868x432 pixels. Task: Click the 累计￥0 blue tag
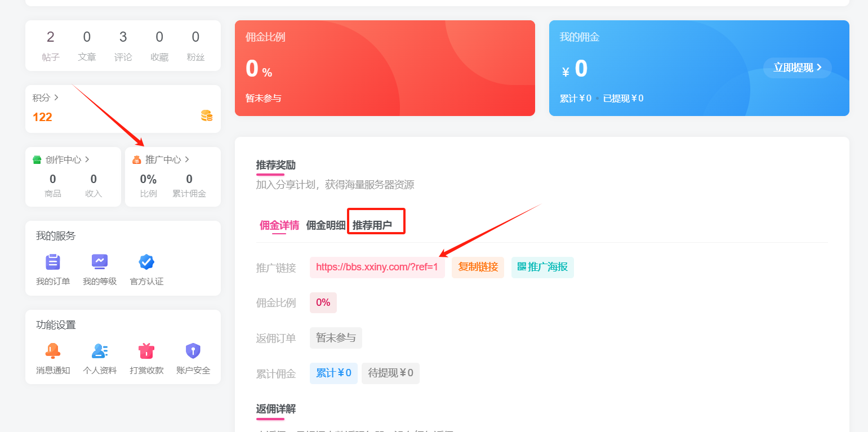333,373
